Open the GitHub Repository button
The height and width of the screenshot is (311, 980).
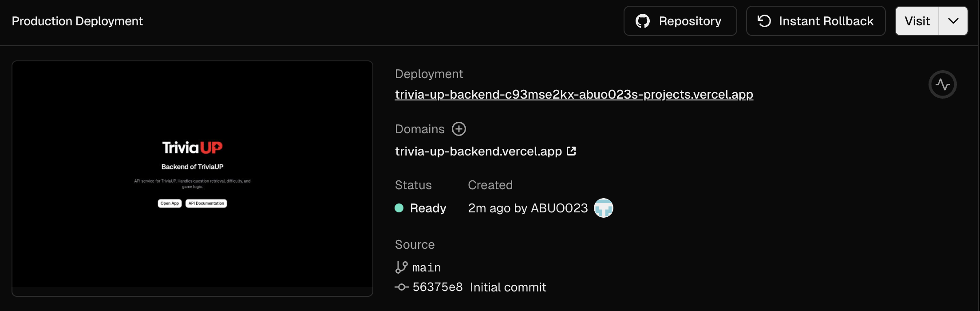(x=680, y=21)
